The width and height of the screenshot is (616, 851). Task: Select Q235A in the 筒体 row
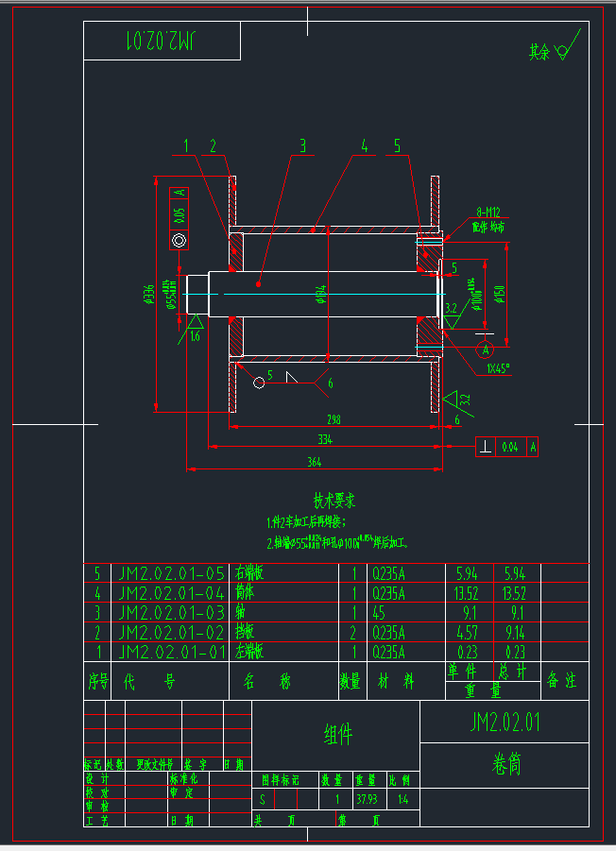pyautogui.click(x=388, y=593)
